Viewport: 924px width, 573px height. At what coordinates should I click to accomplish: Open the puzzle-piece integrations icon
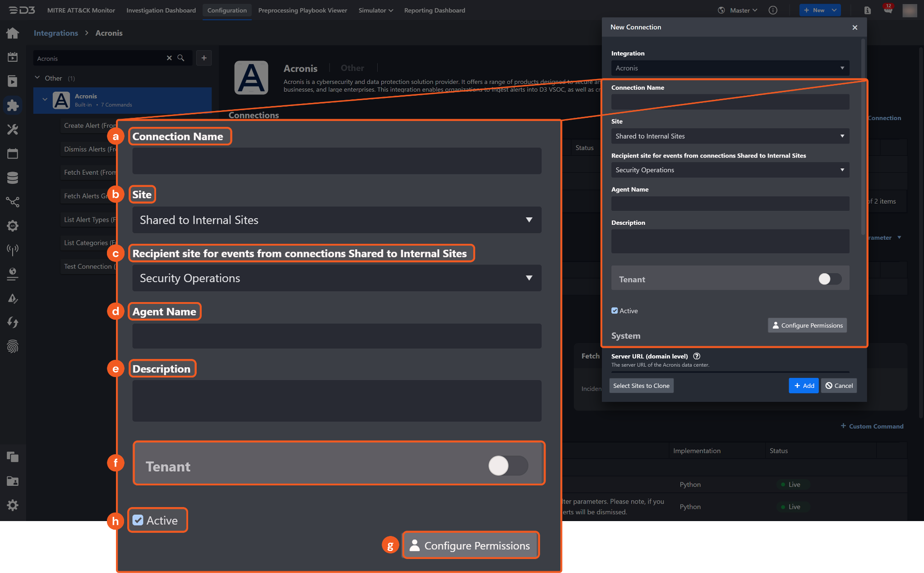(x=13, y=105)
